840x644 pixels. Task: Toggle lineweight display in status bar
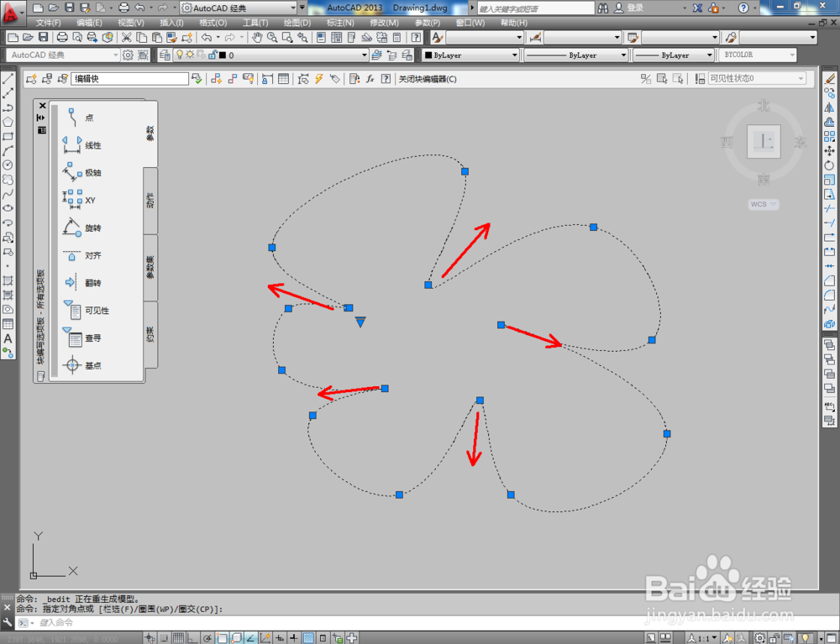pyautogui.click(x=293, y=637)
